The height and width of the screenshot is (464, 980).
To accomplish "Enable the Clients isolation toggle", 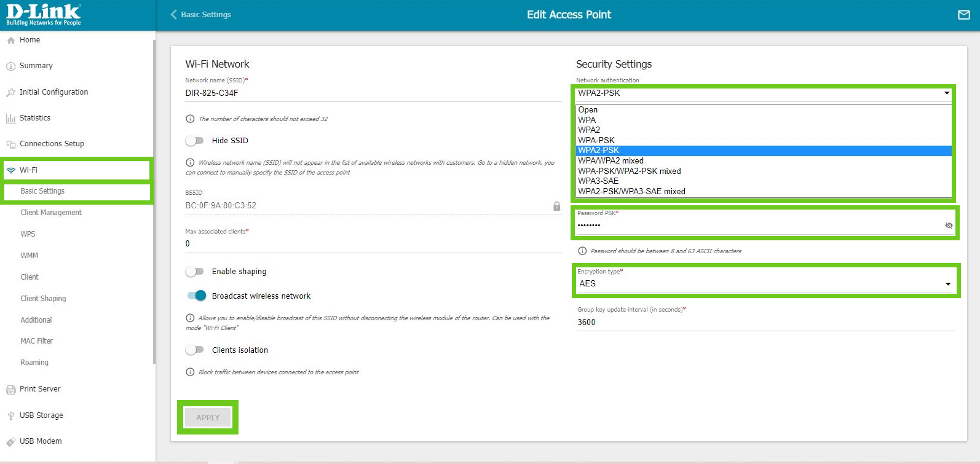I will (195, 350).
